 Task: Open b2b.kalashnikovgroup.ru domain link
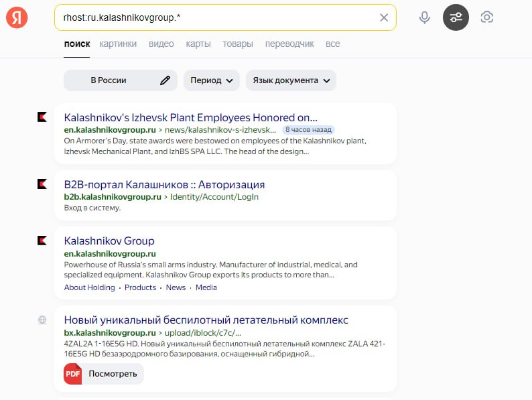[x=113, y=197]
